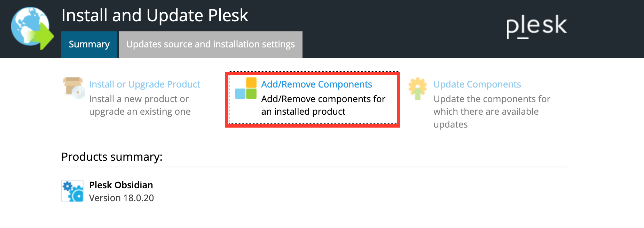Click the 'Install a new product' description text
644x228 pixels.
[x=140, y=105]
